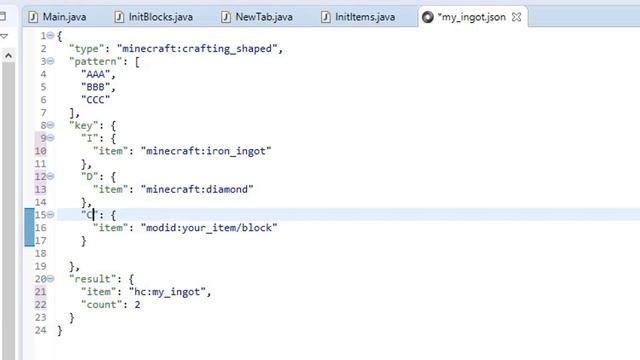Click line number 24 in the gutter
The width and height of the screenshot is (640, 360).
pos(40,330)
